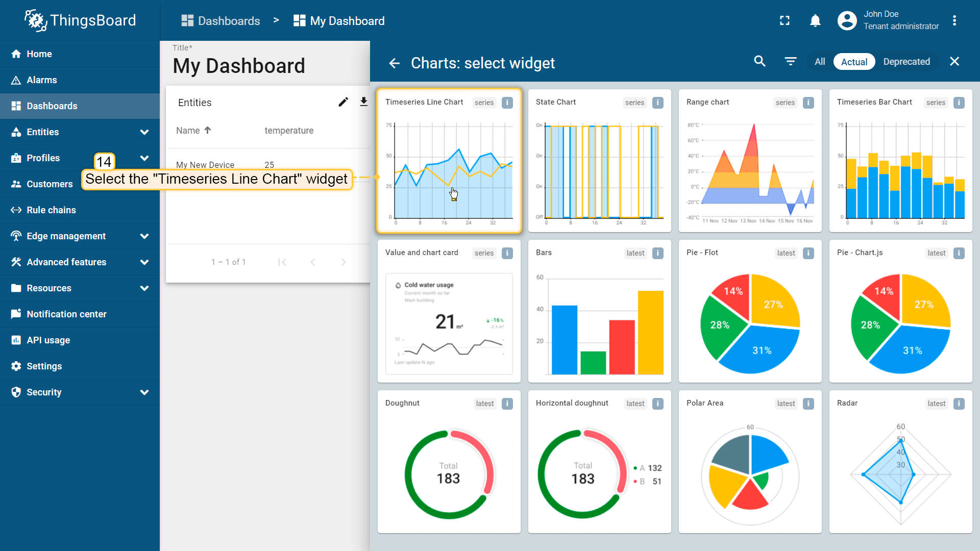The height and width of the screenshot is (551, 980).
Task: Select the Timeseries Line Chart widget
Action: click(449, 161)
